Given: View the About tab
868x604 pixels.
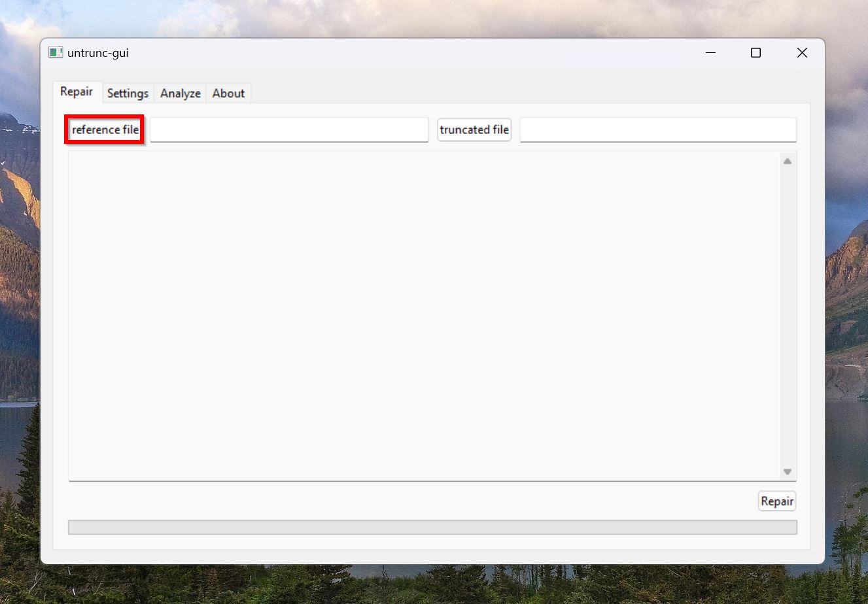Looking at the screenshot, I should pyautogui.click(x=228, y=93).
